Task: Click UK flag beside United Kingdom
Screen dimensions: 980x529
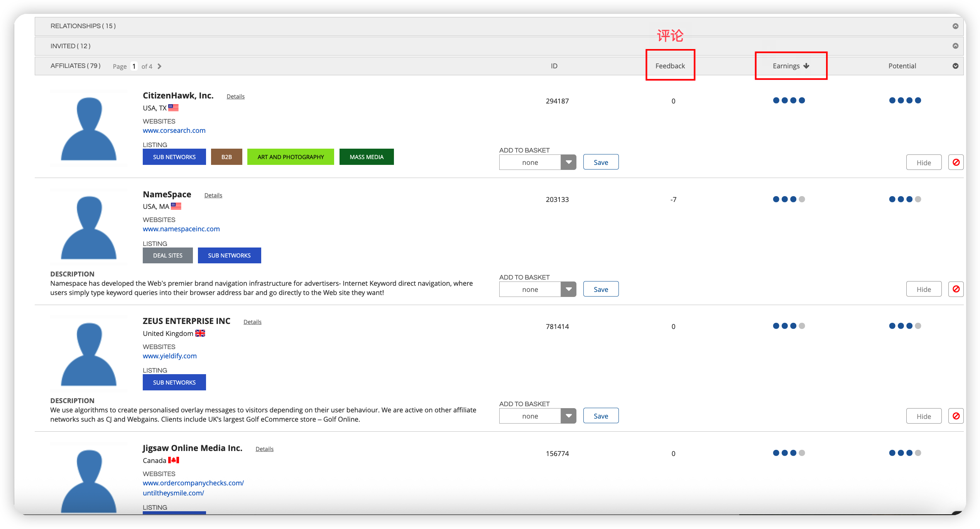Action: pyautogui.click(x=200, y=333)
